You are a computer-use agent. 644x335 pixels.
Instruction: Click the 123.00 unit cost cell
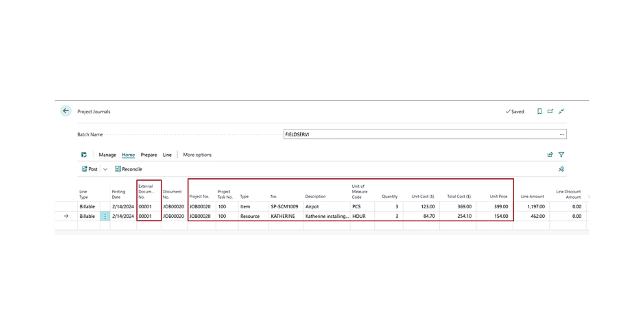[421, 207]
